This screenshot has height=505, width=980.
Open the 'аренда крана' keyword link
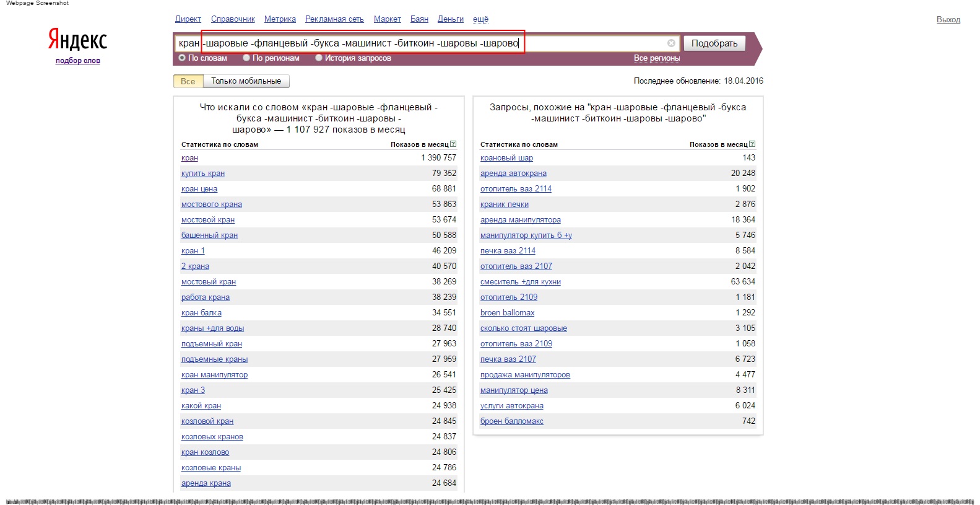(206, 483)
